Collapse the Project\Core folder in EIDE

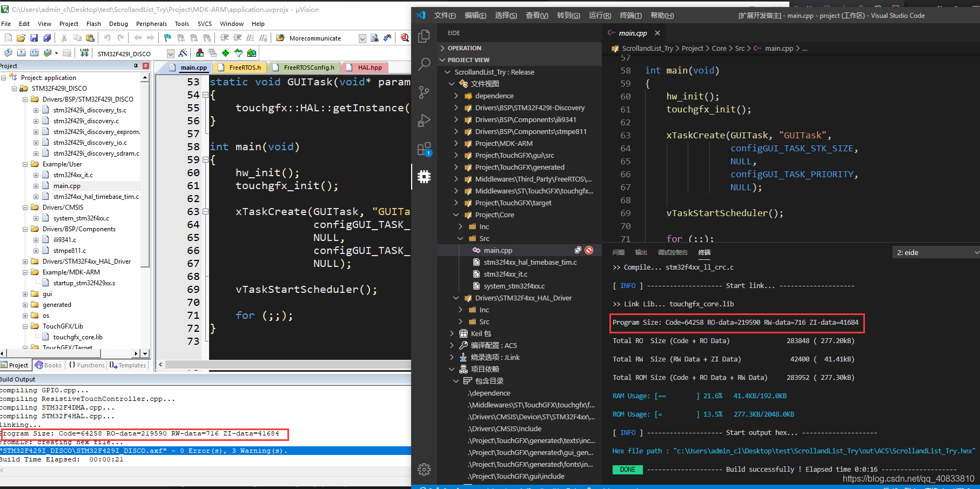point(456,215)
